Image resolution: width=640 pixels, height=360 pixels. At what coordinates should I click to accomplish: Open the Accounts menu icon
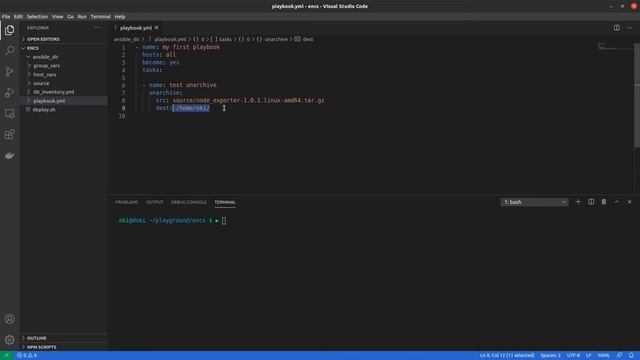[9, 319]
